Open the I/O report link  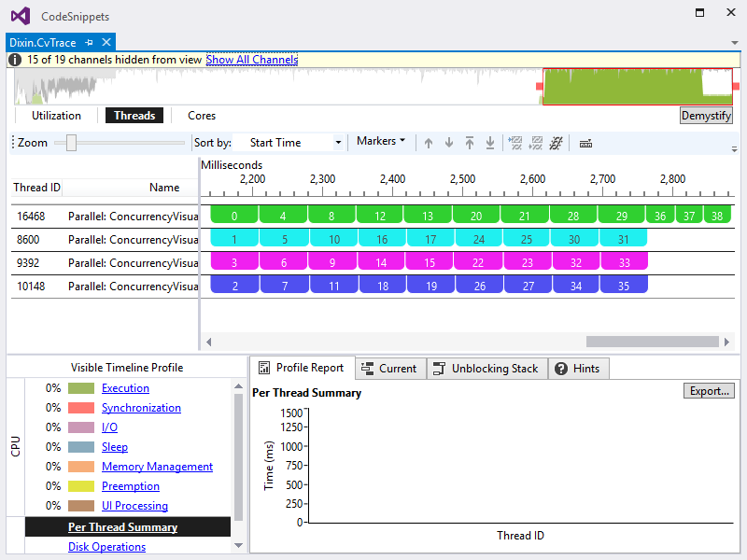tap(109, 427)
